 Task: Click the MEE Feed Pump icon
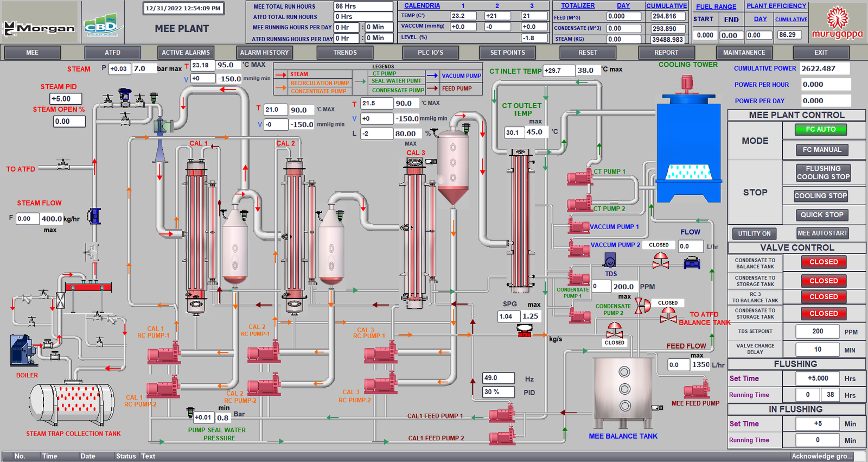pos(697,390)
